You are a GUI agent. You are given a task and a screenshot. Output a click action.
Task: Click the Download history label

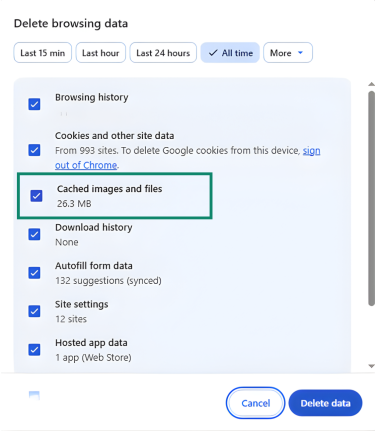click(x=94, y=227)
